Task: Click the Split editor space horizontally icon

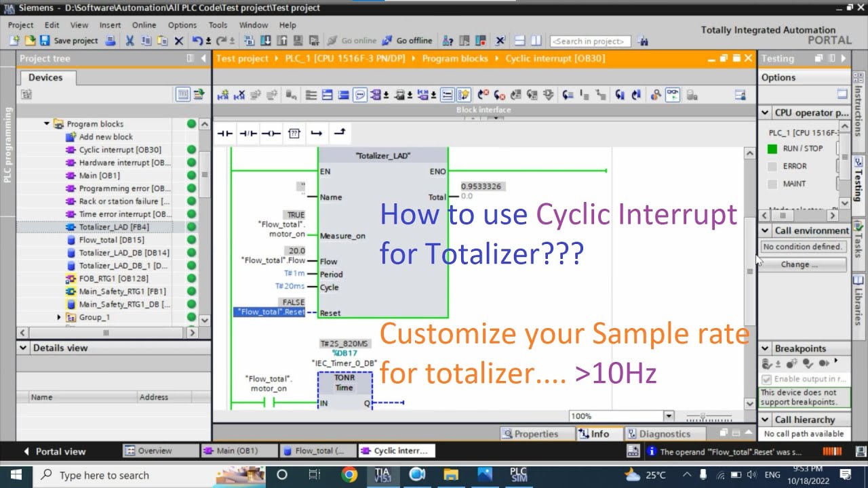Action: pos(520,41)
